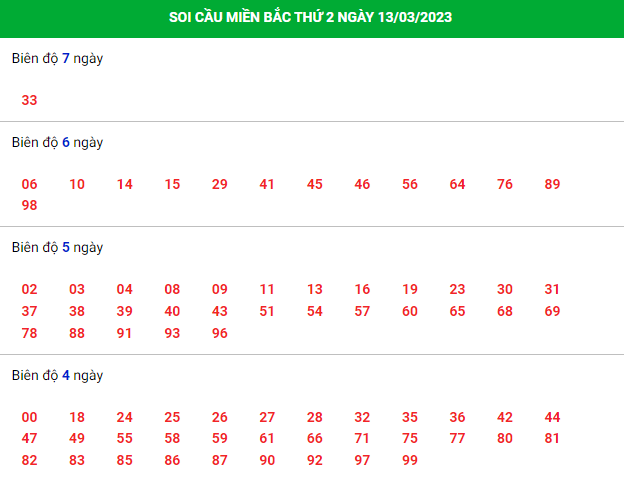Select number 40 in the 5-day list
The height and width of the screenshot is (479, 624).
pos(172,311)
